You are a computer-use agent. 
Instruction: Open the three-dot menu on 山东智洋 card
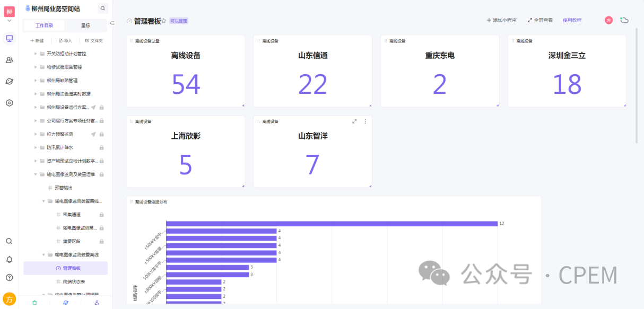(365, 121)
